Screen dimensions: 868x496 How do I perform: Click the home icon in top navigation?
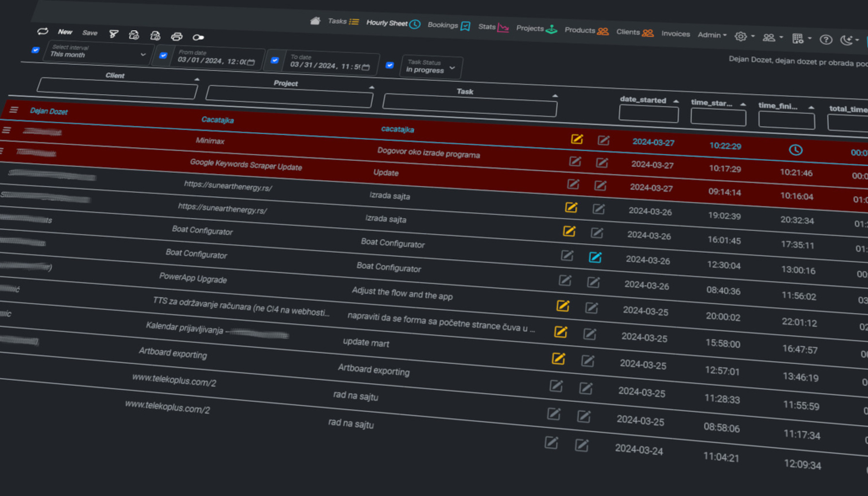point(315,20)
